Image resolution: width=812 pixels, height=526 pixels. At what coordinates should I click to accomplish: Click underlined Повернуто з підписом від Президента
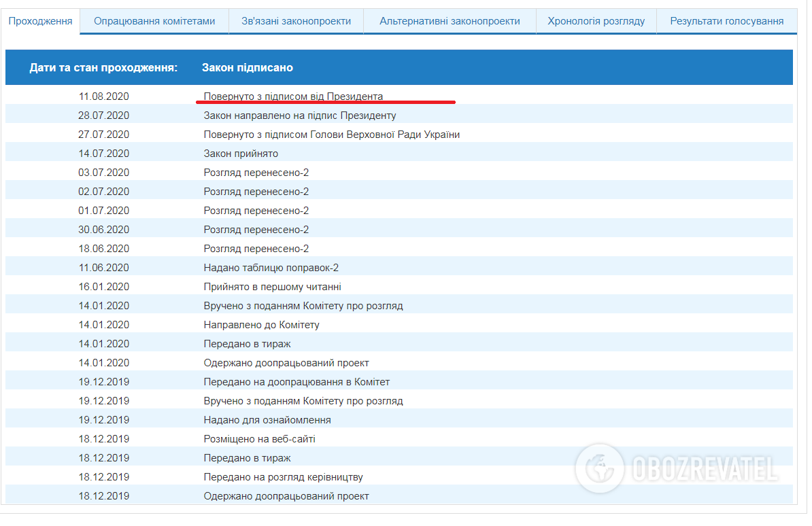(293, 97)
